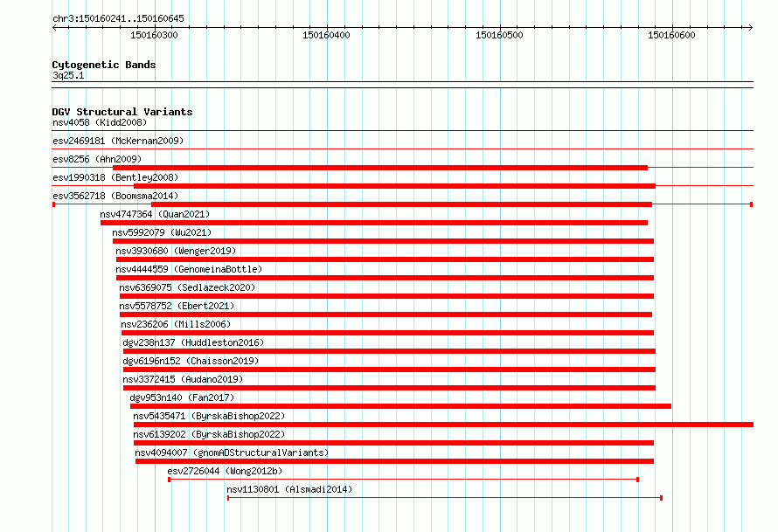The height and width of the screenshot is (532, 778).
Task: Click the chr3:150160241..150160645 region label
Action: click(x=118, y=18)
